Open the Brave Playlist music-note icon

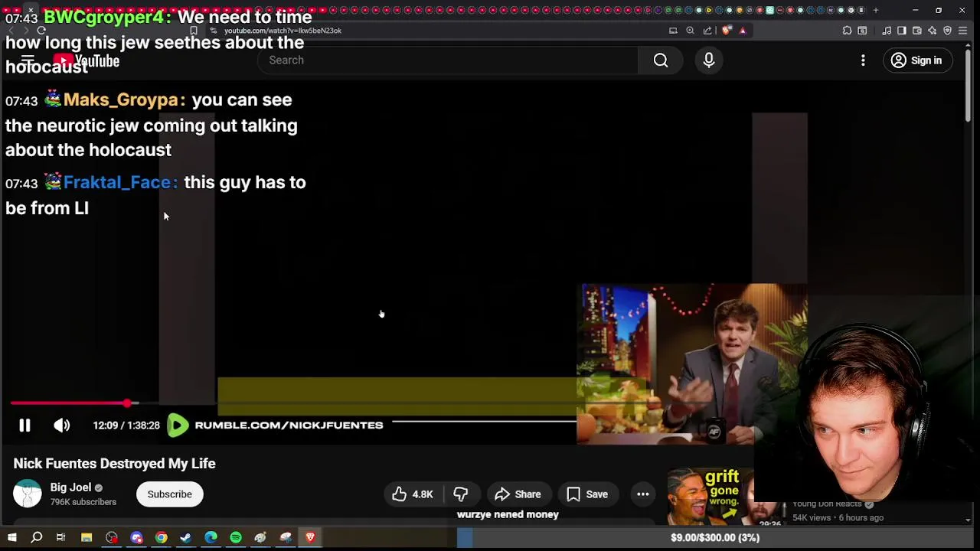[x=887, y=31]
